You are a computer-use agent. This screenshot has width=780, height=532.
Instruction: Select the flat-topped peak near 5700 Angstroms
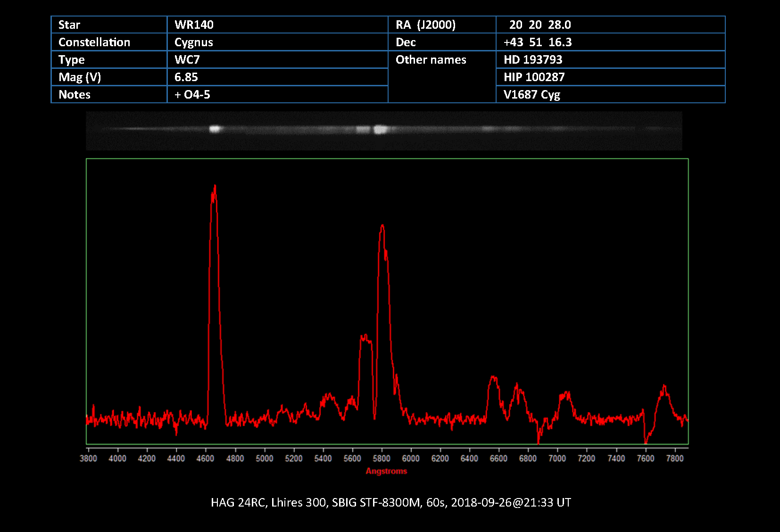point(365,337)
